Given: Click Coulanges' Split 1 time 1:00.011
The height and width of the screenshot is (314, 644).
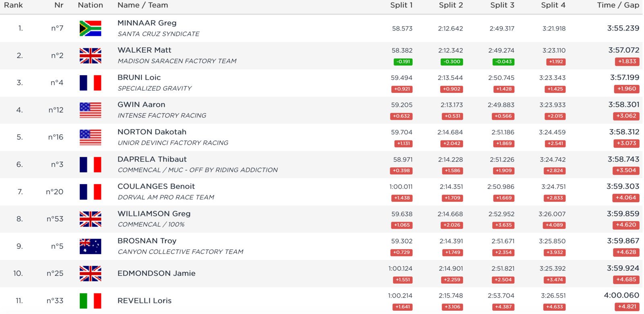Looking at the screenshot, I should (x=401, y=187).
